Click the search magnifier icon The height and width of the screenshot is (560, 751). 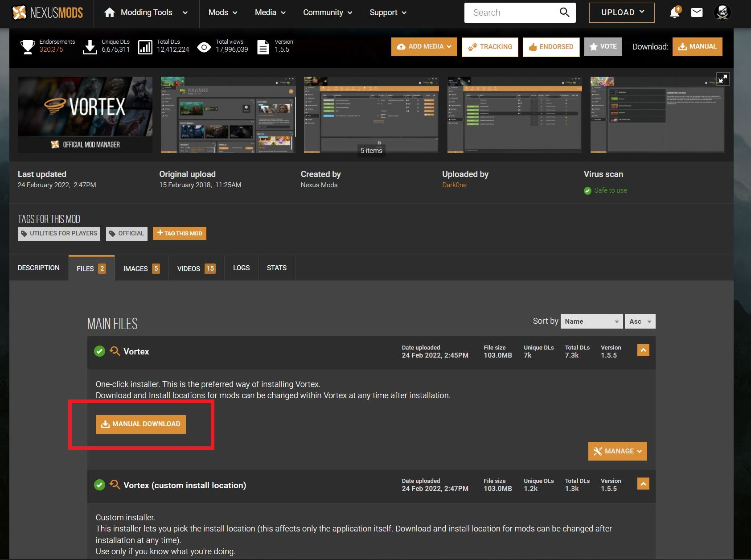tap(564, 12)
